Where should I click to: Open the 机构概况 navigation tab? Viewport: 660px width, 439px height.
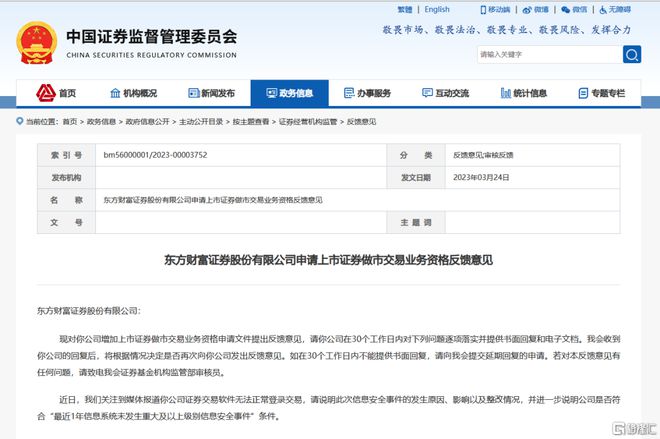point(133,93)
